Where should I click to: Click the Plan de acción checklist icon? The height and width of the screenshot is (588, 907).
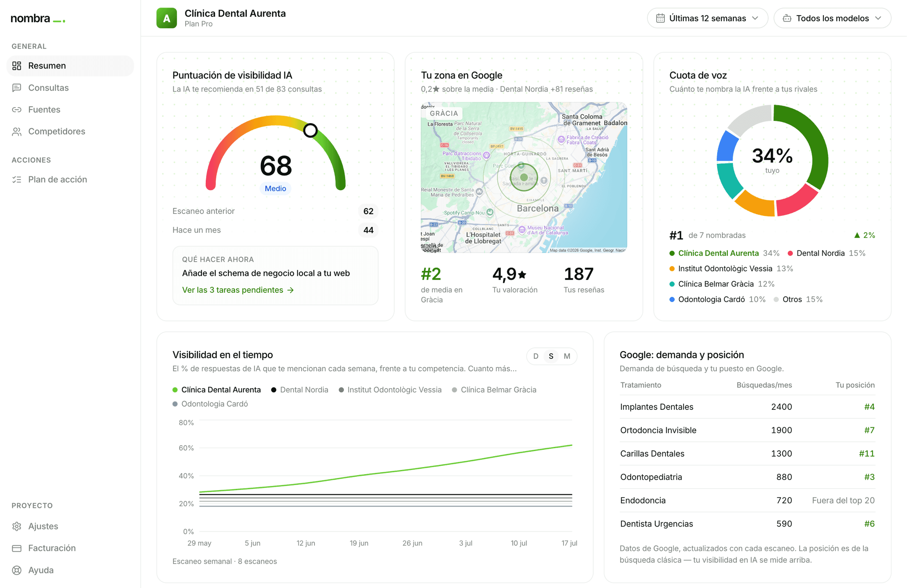point(17,179)
